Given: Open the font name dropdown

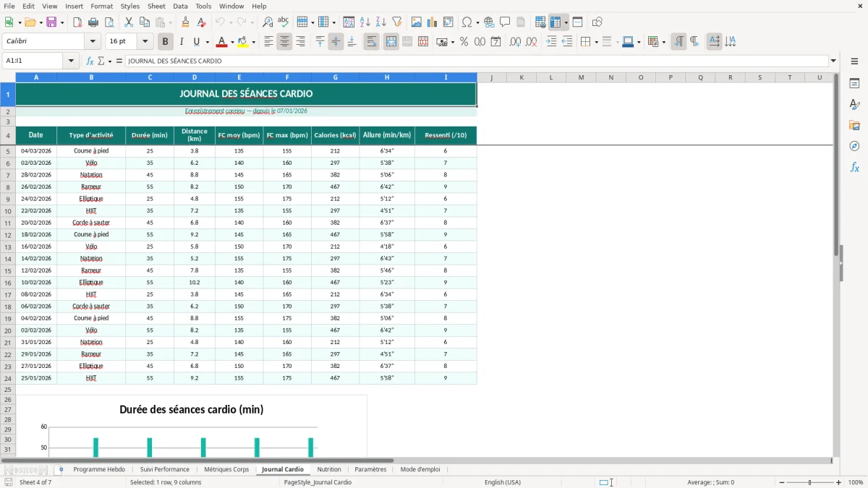Looking at the screenshot, I should tap(93, 42).
